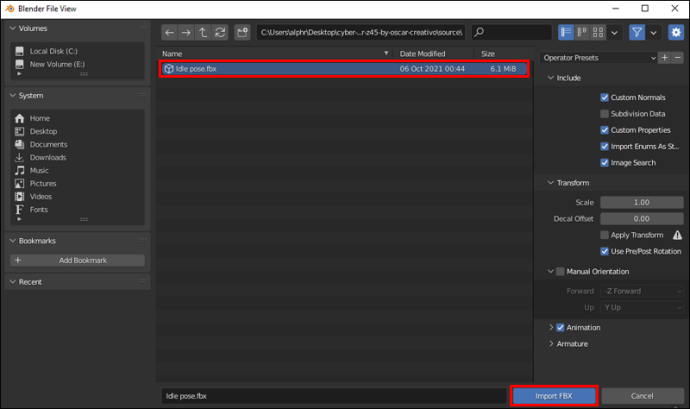Switch to horizontal list display mode
Image resolution: width=690 pixels, height=409 pixels.
pos(582,32)
